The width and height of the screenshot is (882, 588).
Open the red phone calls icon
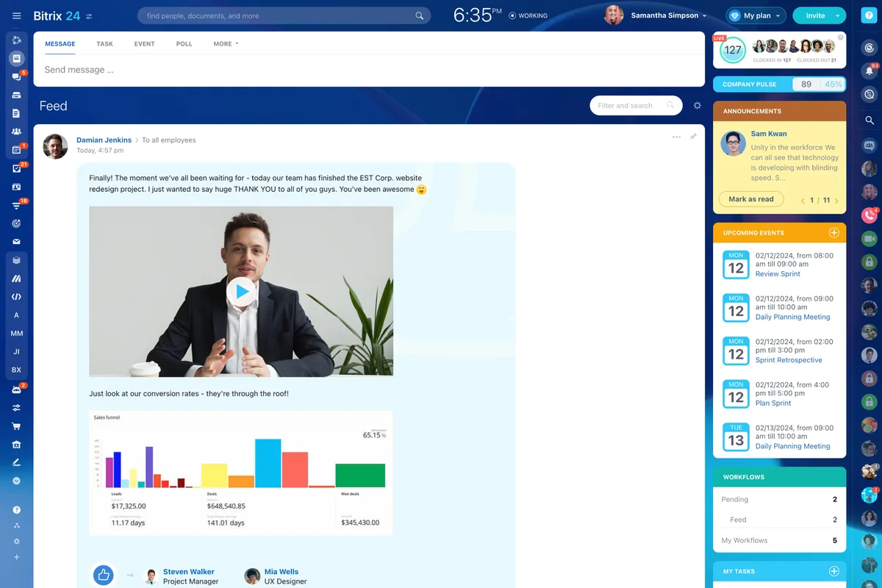(870, 215)
